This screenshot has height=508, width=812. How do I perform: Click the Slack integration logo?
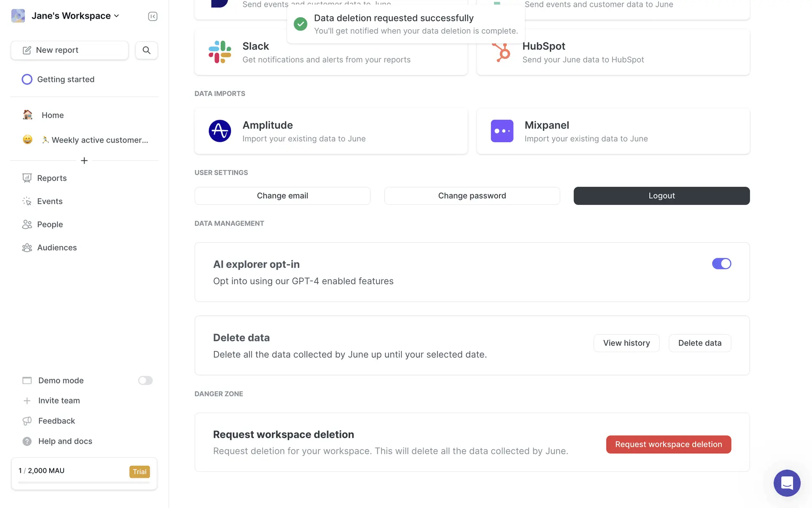(219, 52)
